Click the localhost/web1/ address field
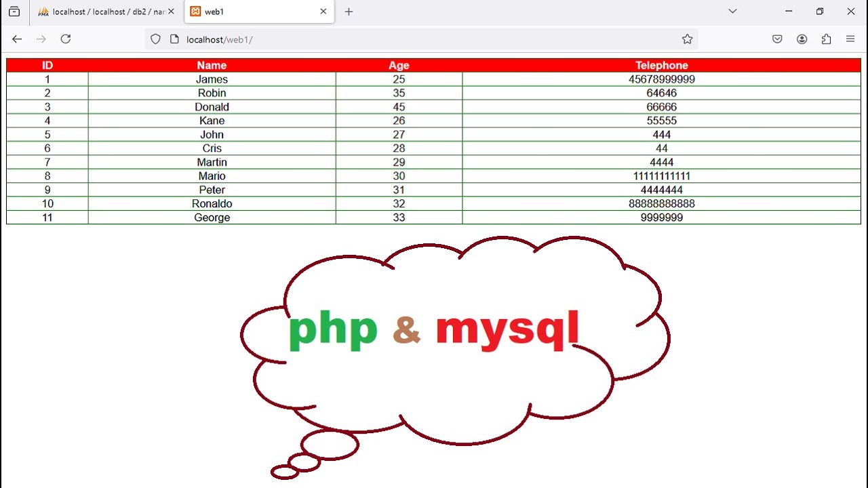Viewport: 868px width, 488px height. coord(420,39)
